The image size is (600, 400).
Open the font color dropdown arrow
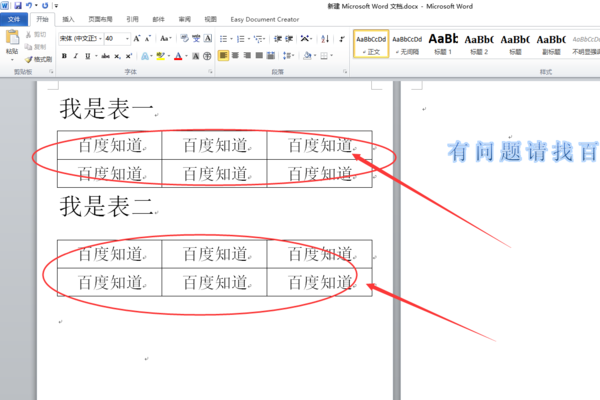(186, 56)
